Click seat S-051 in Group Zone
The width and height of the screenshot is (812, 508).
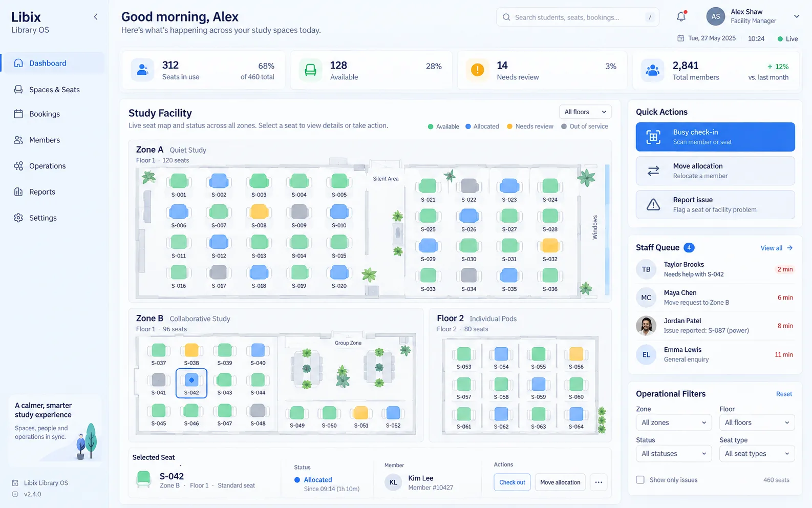point(361,413)
